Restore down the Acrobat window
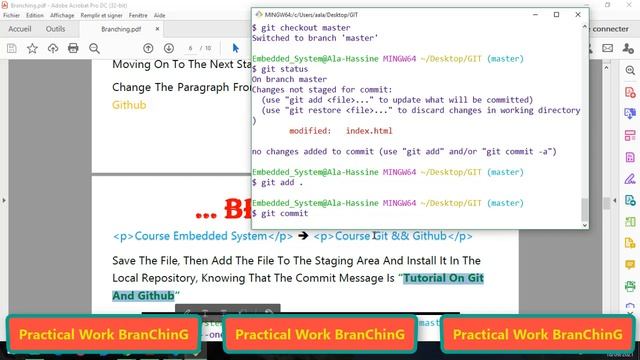This screenshot has height=360, width=640. click(x=608, y=5)
